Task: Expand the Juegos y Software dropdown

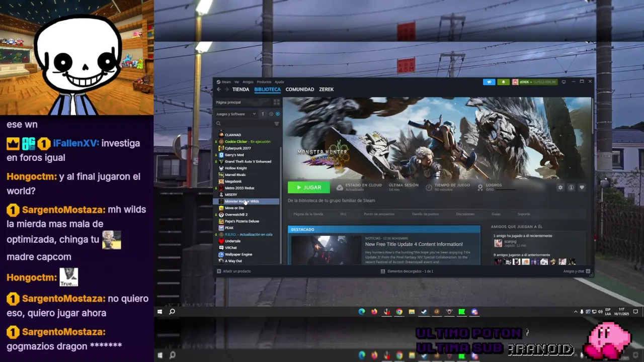Action: point(236,114)
